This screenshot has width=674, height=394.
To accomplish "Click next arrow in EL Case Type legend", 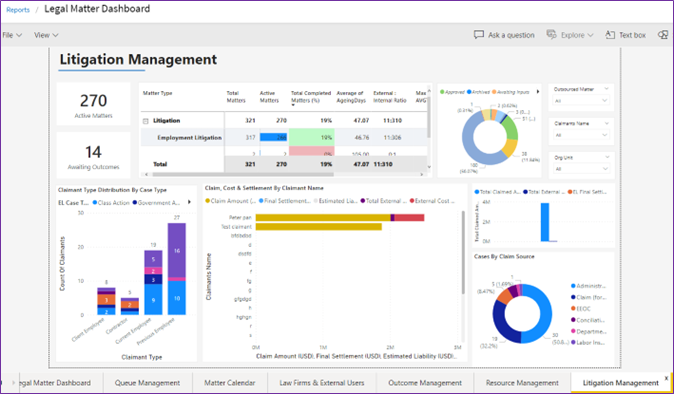I will point(190,202).
